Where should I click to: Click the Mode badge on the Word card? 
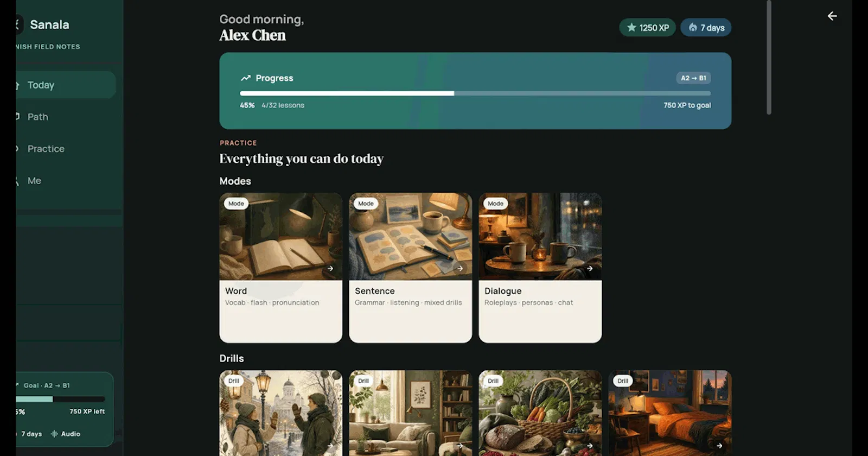click(236, 204)
